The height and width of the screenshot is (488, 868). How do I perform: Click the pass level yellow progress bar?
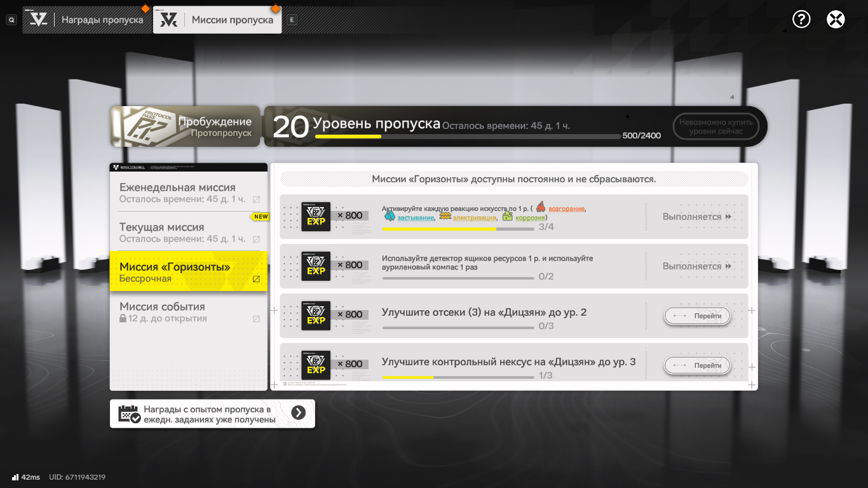point(468,137)
